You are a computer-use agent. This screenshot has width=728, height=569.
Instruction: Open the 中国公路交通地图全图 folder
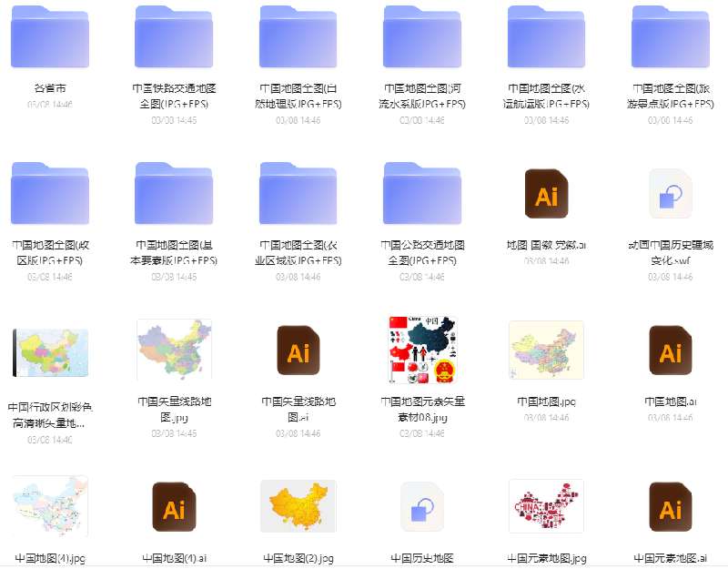(x=421, y=194)
